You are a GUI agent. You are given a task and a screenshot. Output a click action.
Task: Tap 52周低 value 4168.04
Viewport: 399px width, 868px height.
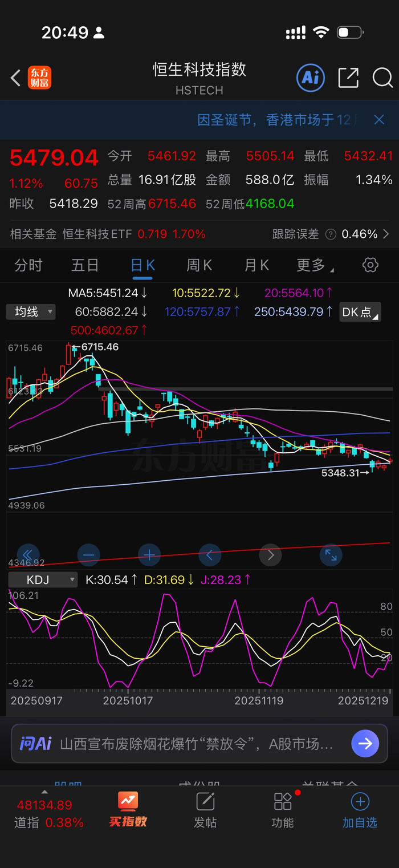[x=270, y=204]
